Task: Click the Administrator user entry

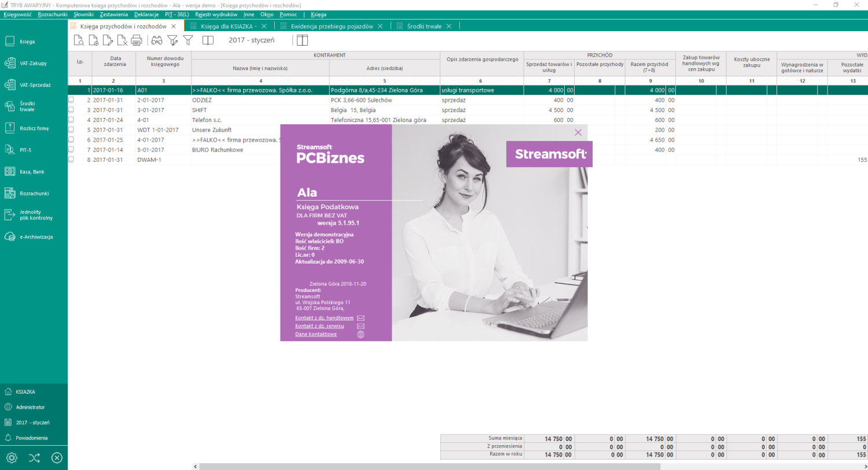Action: [30, 407]
